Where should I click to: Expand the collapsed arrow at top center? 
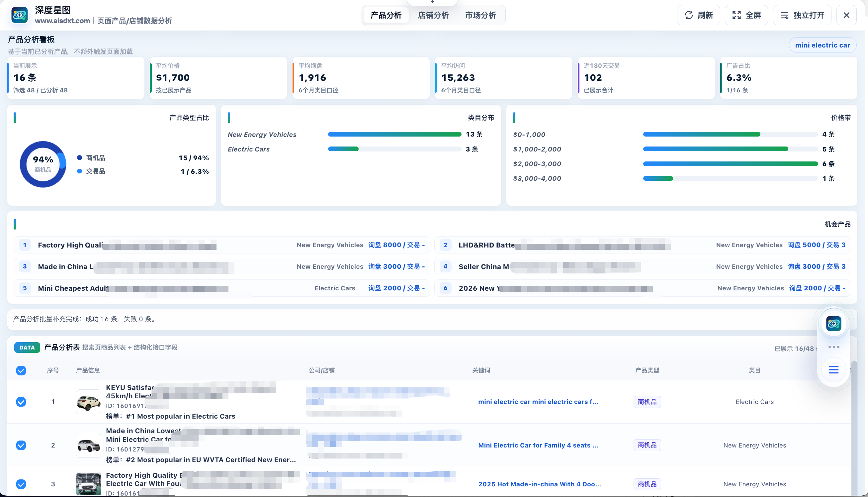(x=432, y=2)
